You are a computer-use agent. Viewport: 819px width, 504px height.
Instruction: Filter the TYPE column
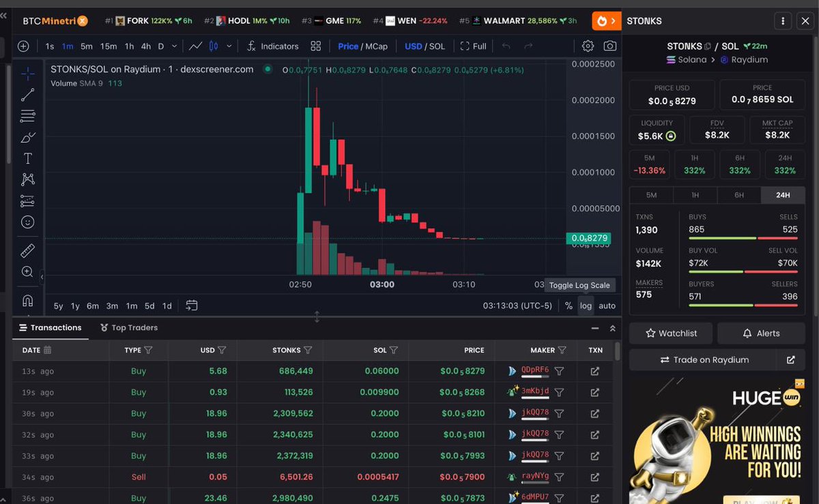tap(148, 350)
